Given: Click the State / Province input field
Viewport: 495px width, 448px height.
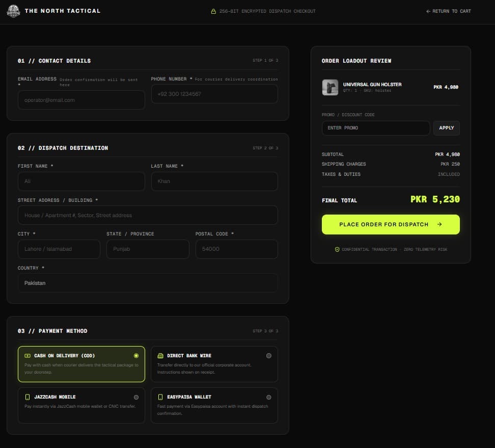Looking at the screenshot, I should [148, 249].
